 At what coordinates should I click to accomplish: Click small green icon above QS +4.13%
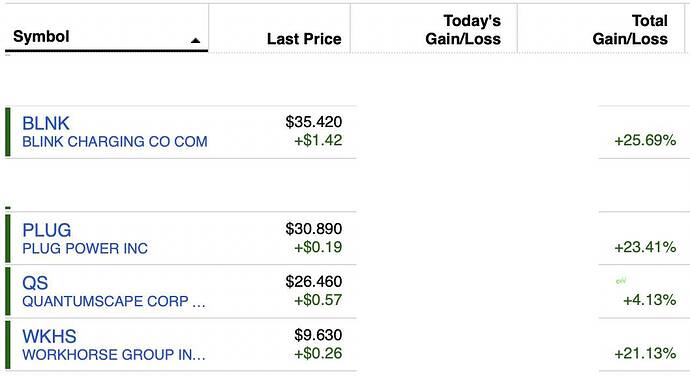[x=621, y=280]
